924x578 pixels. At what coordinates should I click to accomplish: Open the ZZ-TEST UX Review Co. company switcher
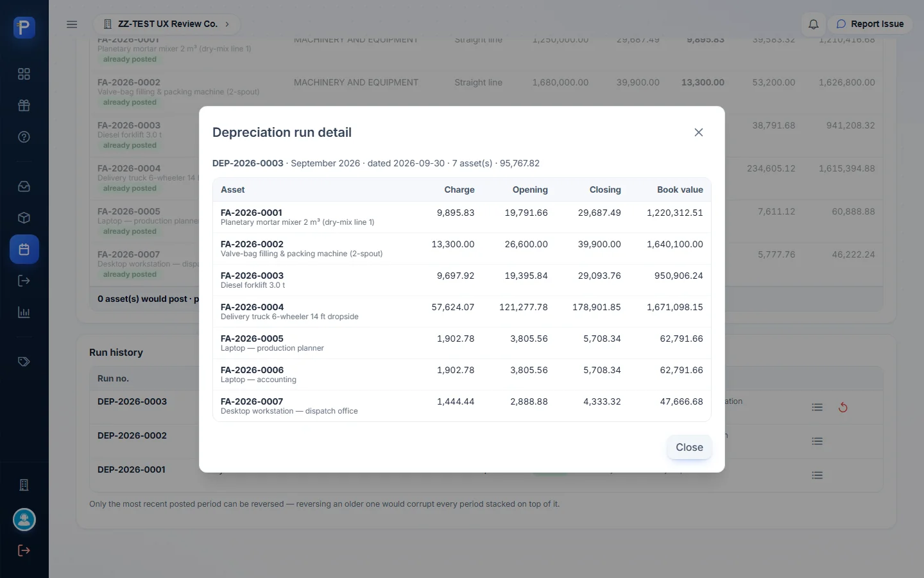point(167,24)
